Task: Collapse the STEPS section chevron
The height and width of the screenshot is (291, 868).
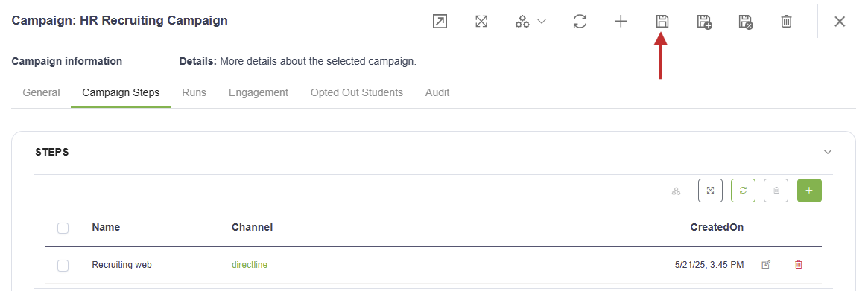Action: click(x=828, y=152)
